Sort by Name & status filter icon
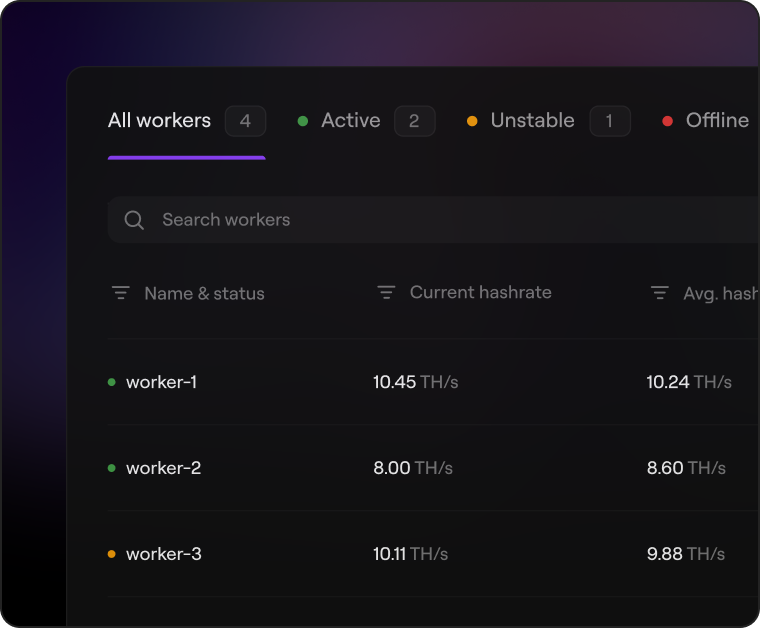The width and height of the screenshot is (760, 628). coord(121,293)
